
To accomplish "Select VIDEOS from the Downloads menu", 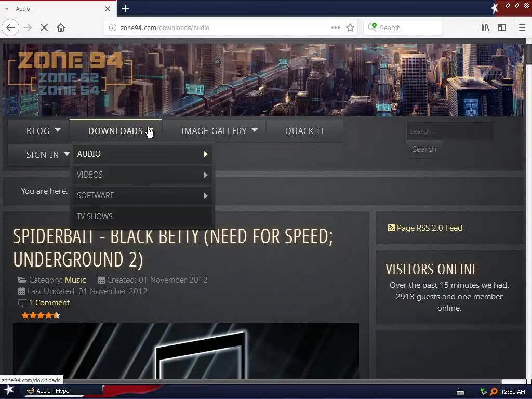I will click(142, 175).
